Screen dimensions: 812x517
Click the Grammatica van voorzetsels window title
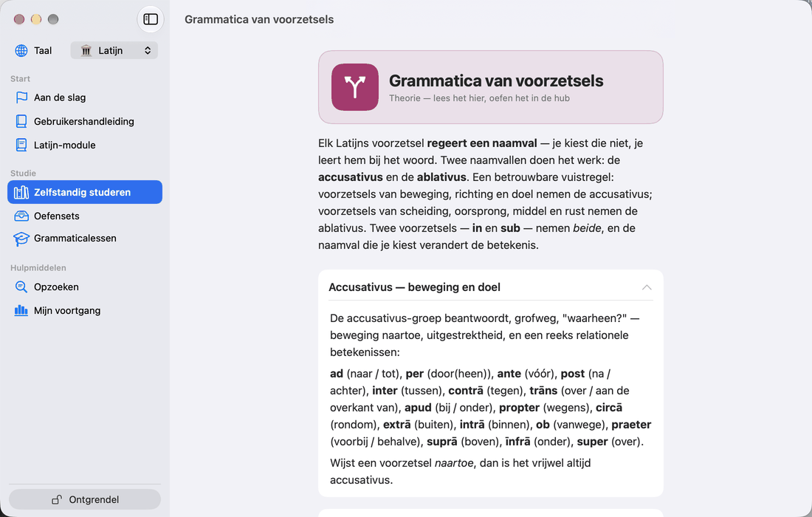[259, 19]
